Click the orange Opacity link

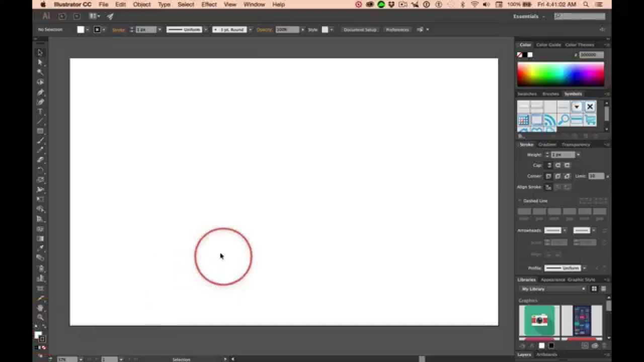(264, 30)
